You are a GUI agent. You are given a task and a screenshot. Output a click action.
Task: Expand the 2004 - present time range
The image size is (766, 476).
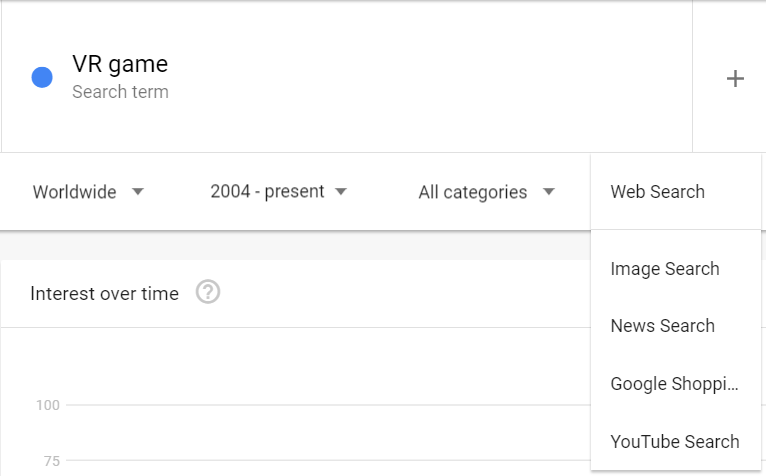[278, 191]
